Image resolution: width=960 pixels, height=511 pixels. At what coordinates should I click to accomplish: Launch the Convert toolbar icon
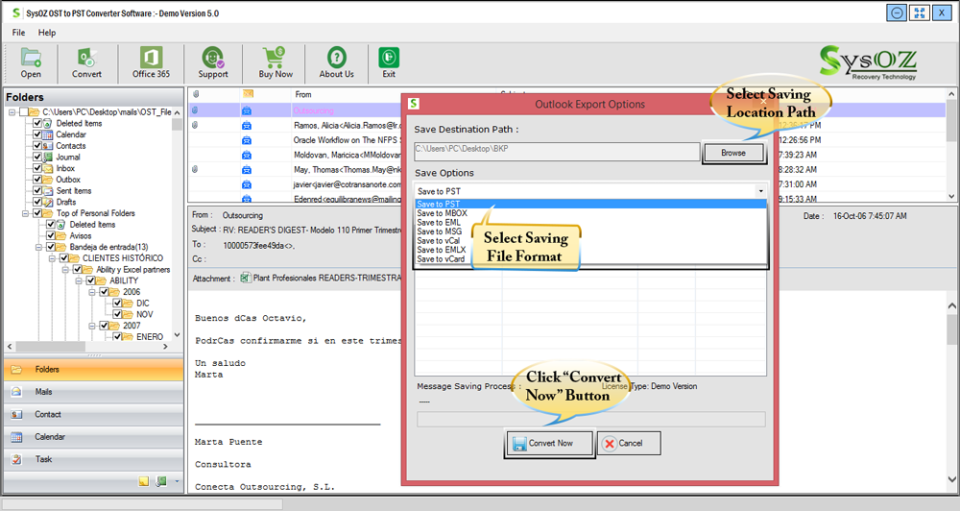pyautogui.click(x=87, y=58)
